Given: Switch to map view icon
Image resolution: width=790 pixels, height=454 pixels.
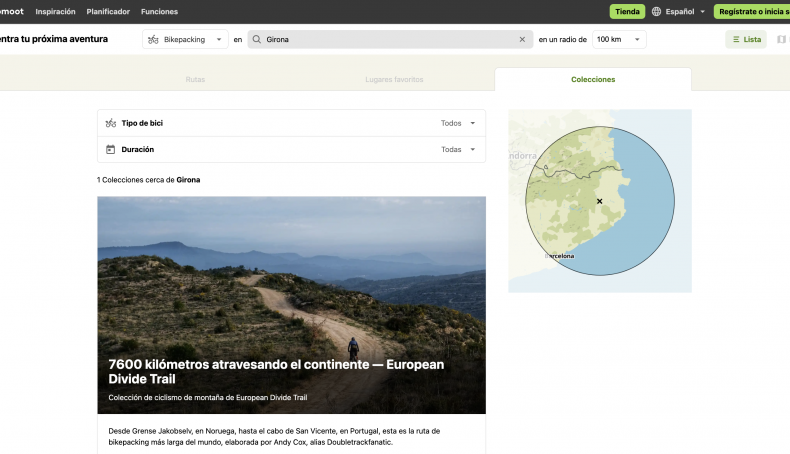Looking at the screenshot, I should click(781, 39).
